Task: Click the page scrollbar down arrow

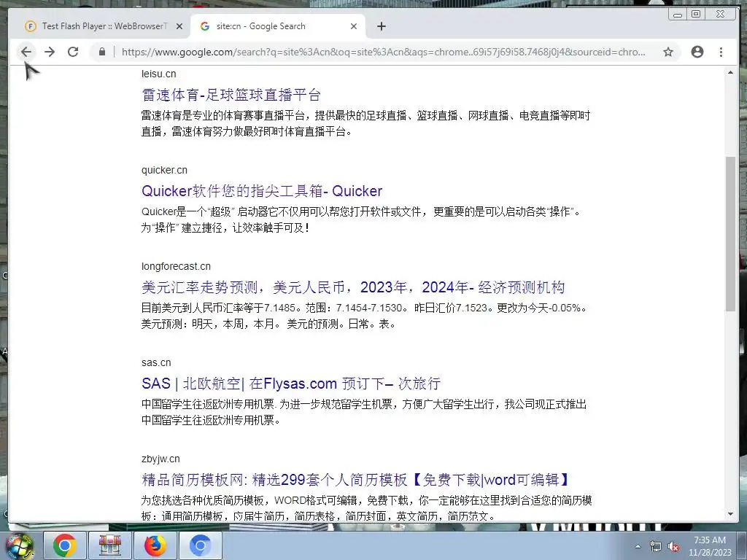Action: coord(730,514)
